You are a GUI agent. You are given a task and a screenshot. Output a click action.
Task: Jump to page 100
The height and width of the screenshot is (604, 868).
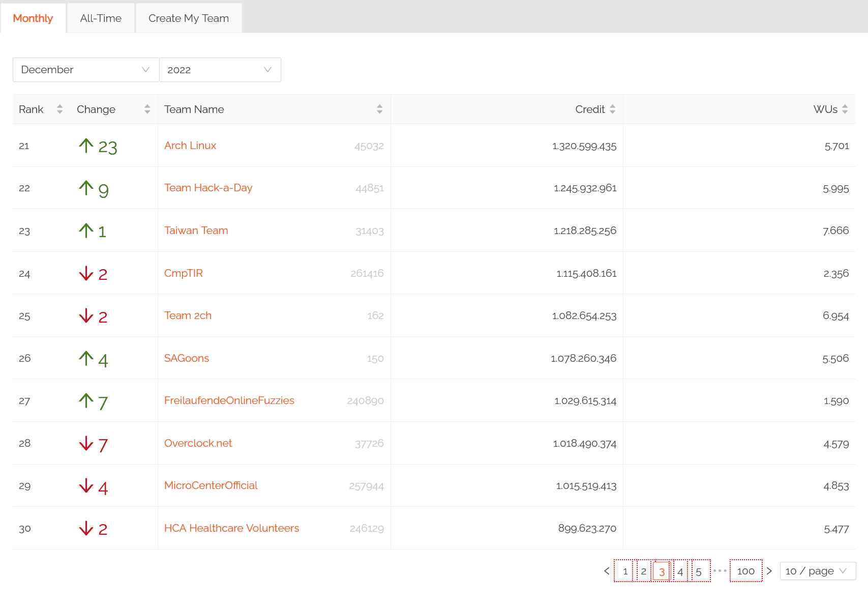coord(746,571)
